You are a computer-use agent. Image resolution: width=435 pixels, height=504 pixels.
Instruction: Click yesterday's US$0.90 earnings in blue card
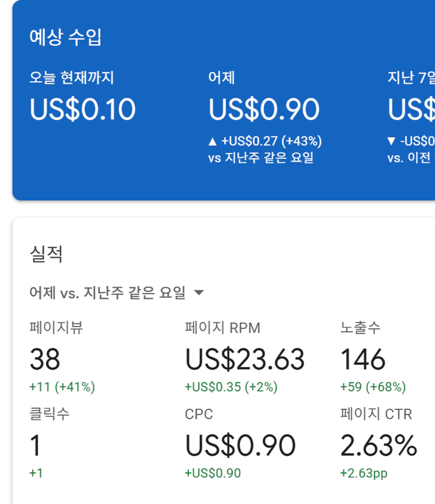pos(264,109)
